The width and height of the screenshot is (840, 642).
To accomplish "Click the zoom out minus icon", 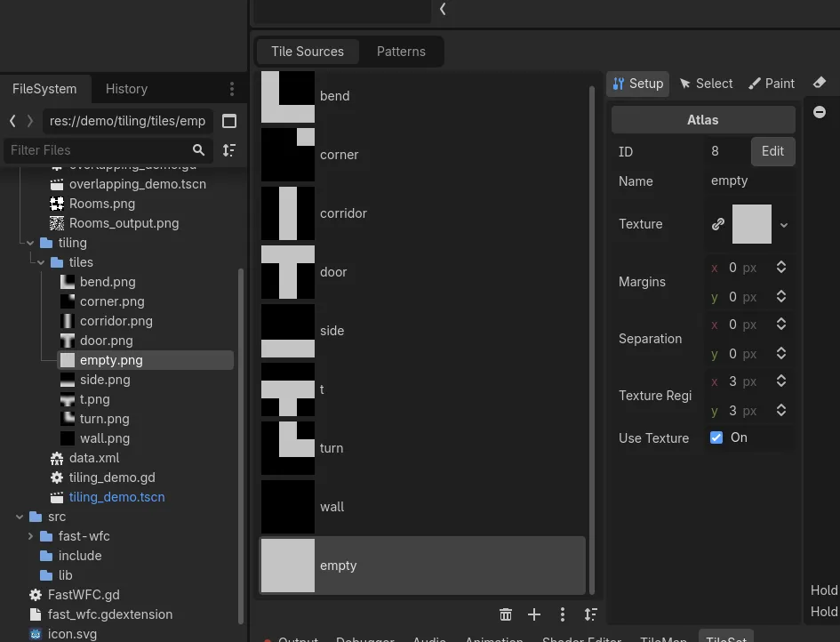I will click(819, 112).
